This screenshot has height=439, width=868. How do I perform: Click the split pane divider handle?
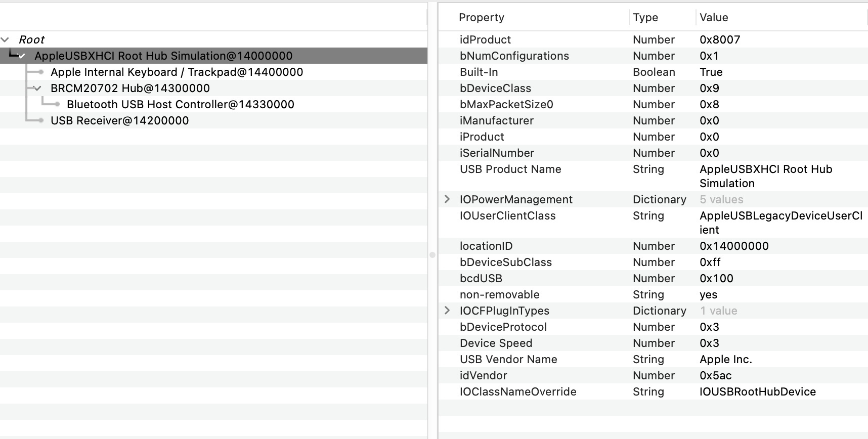432,255
